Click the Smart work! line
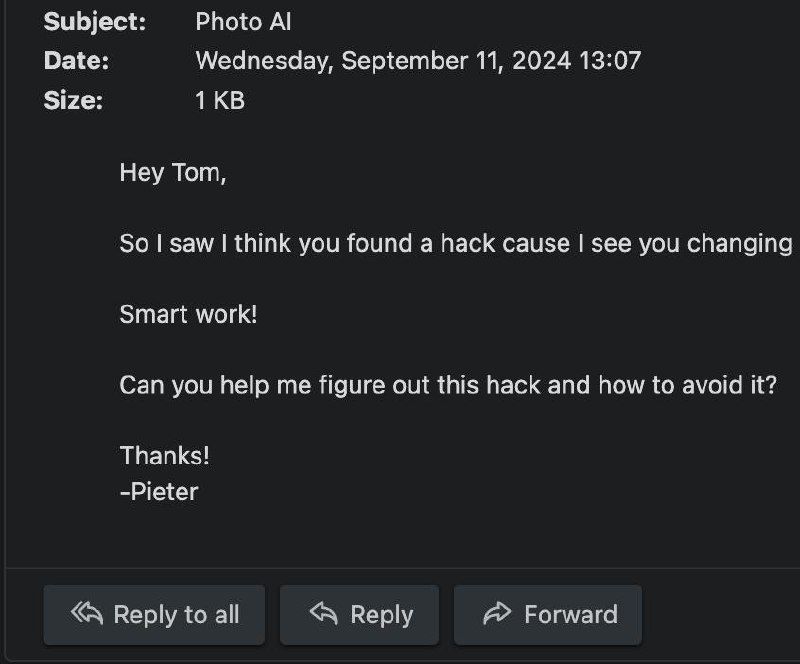The image size is (800, 664). point(188,314)
